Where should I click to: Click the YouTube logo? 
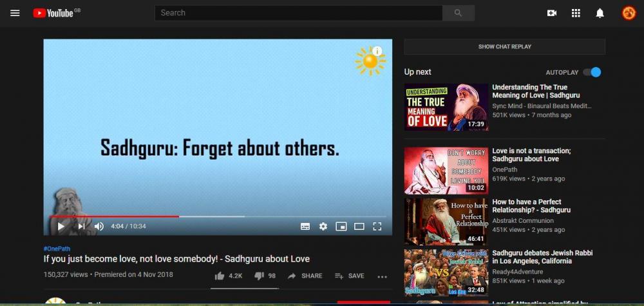click(53, 13)
